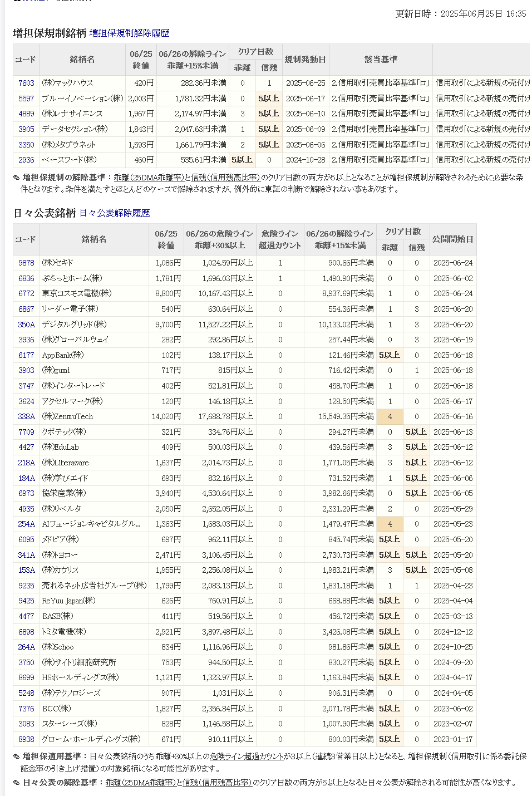Select the 日々公表銘柄 section heading
The height and width of the screenshot is (796, 532).
45,213
